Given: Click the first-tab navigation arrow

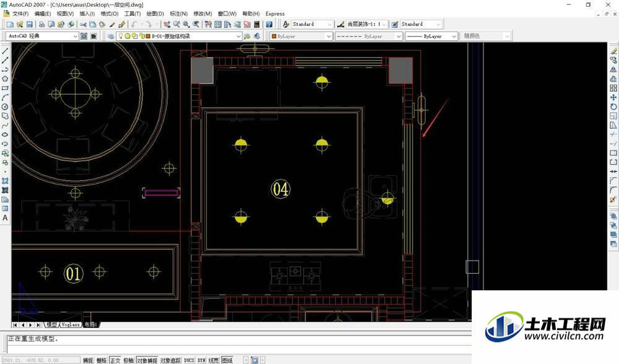Looking at the screenshot, I should 15,325.
